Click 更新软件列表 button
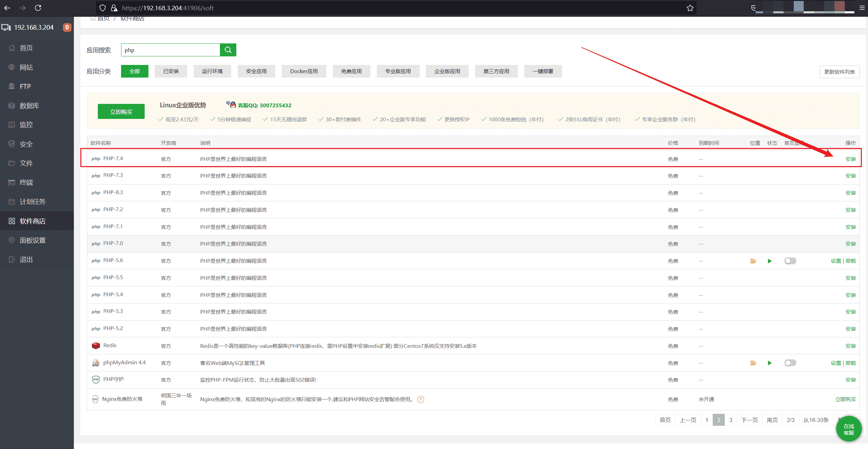Viewport: 868px width, 449px height. pyautogui.click(x=839, y=72)
